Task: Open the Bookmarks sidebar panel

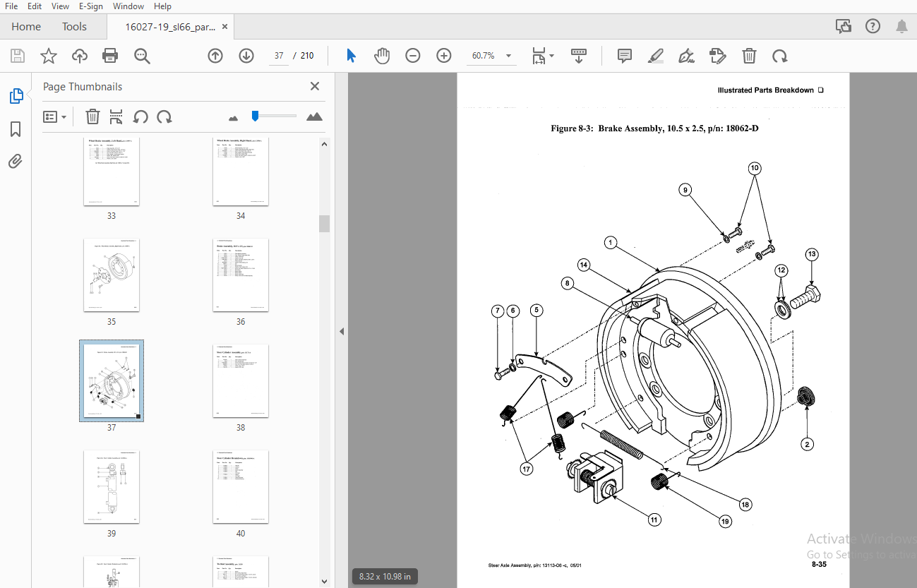Action: pos(16,129)
